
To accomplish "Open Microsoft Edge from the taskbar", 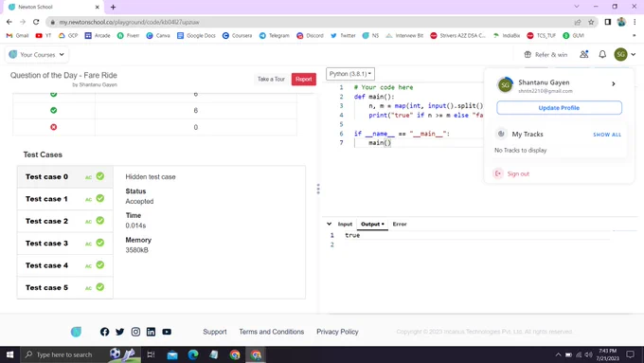I will pyautogui.click(x=193, y=354).
